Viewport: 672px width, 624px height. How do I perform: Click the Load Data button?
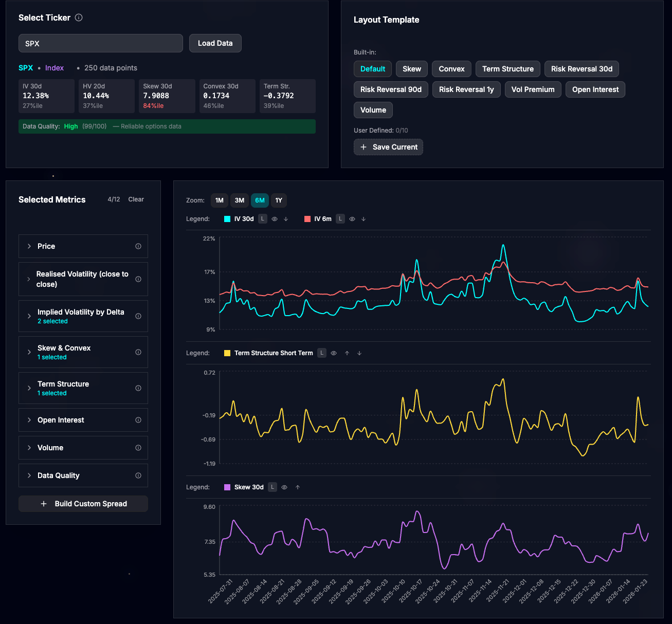pos(215,43)
